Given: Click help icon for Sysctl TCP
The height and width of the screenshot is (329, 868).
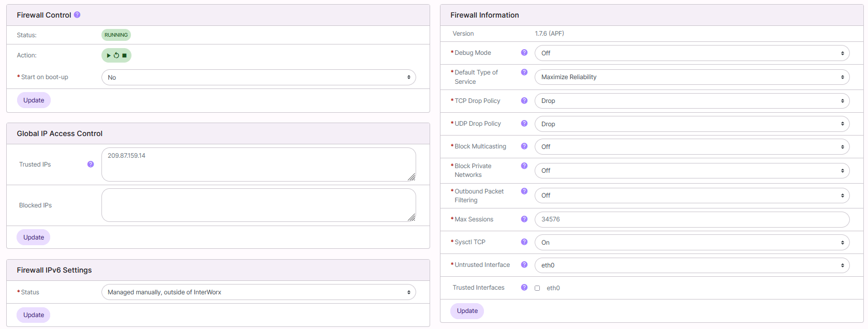Looking at the screenshot, I should pyautogui.click(x=524, y=242).
